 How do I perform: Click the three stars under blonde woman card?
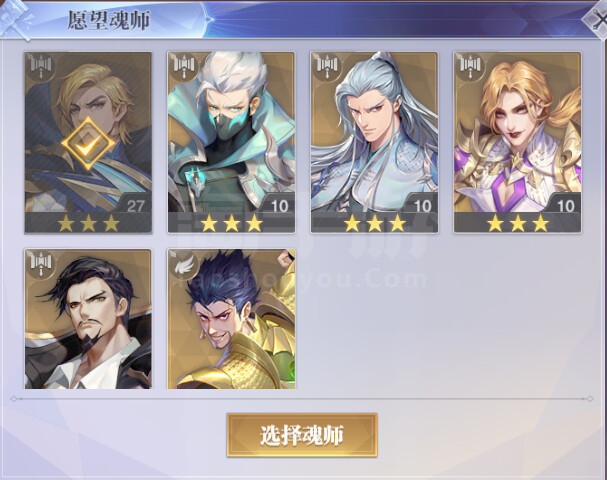coord(518,223)
